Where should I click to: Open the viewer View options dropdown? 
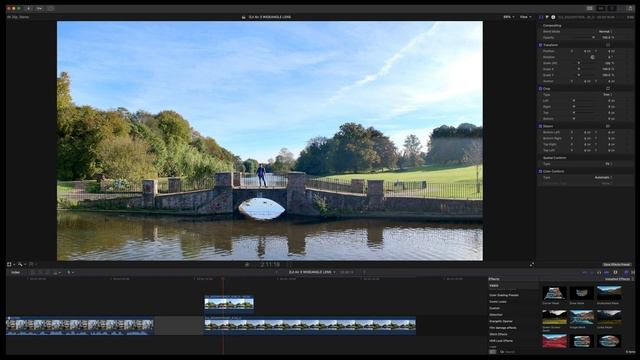pyautogui.click(x=525, y=17)
